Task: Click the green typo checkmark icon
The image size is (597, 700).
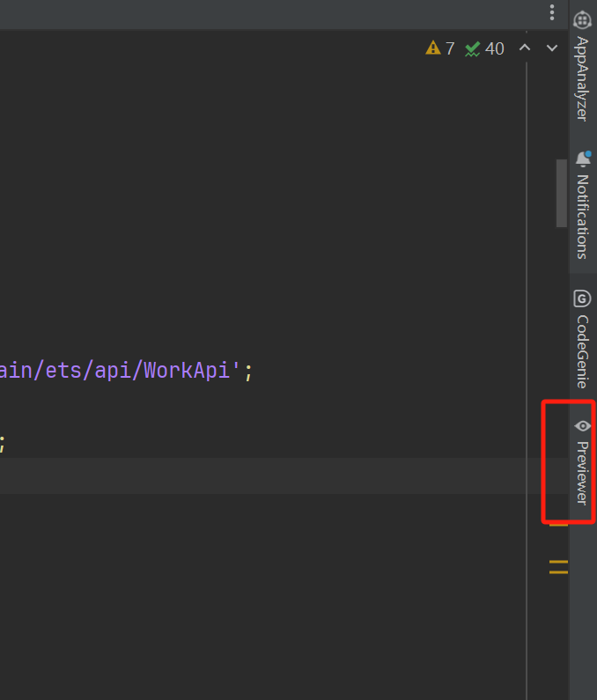Action: (x=473, y=48)
